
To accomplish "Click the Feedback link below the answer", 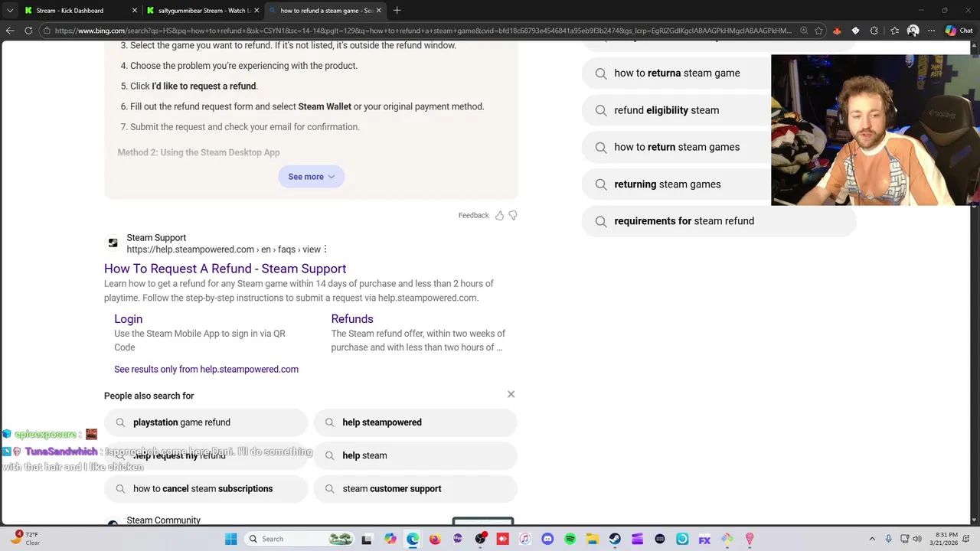I will [473, 216].
